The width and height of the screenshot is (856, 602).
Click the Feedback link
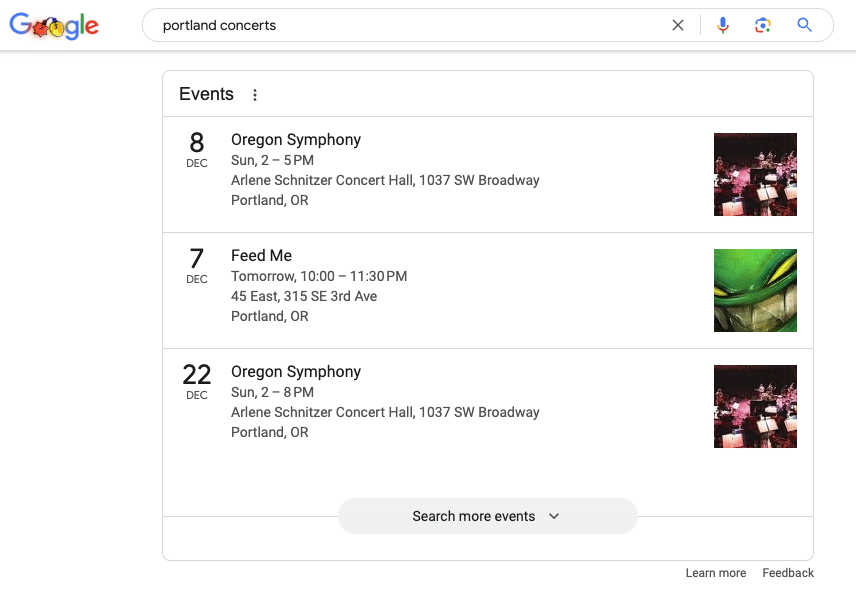click(788, 573)
